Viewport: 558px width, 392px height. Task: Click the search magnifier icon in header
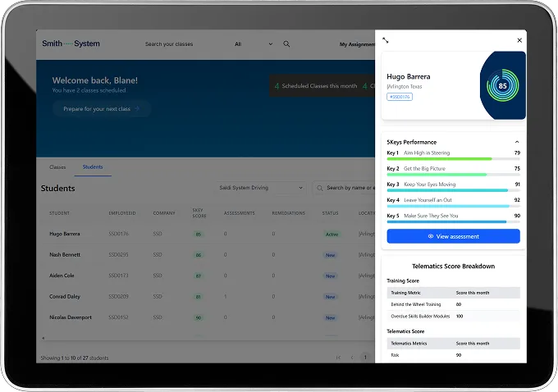tap(286, 44)
